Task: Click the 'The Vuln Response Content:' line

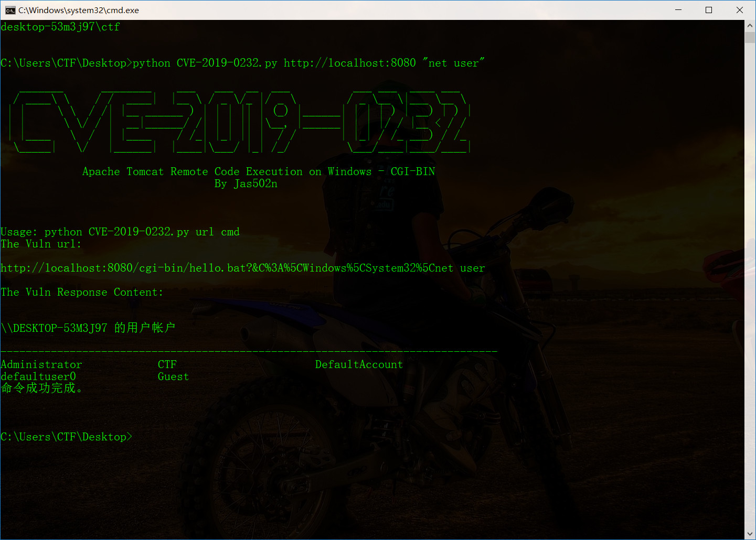Action: (82, 292)
